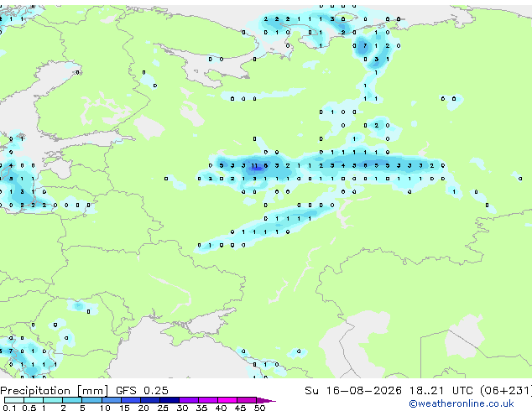
Task: Click the '11' peak precipitation value on map
Action: [x=254, y=166]
